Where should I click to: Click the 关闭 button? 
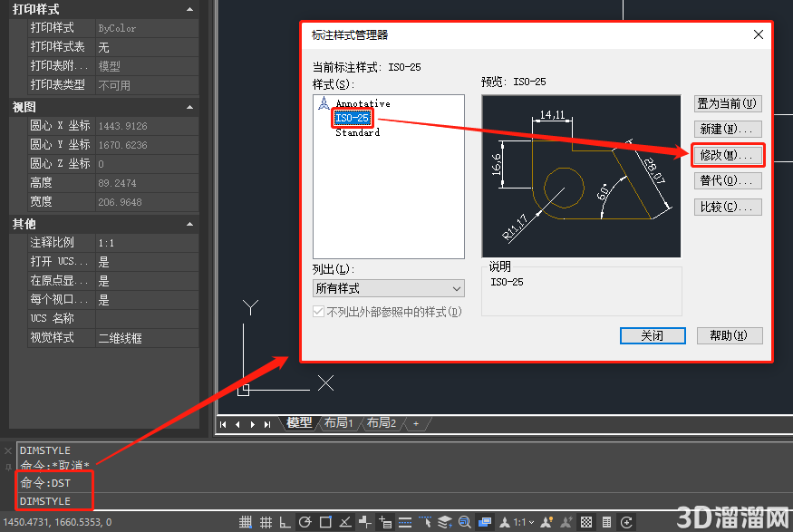pos(653,336)
